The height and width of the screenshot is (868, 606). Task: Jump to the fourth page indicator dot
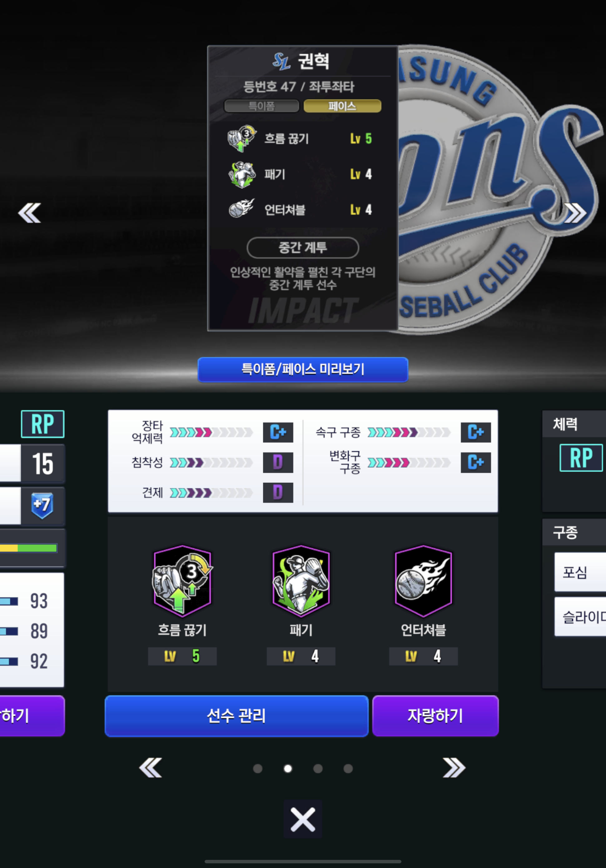tap(348, 769)
